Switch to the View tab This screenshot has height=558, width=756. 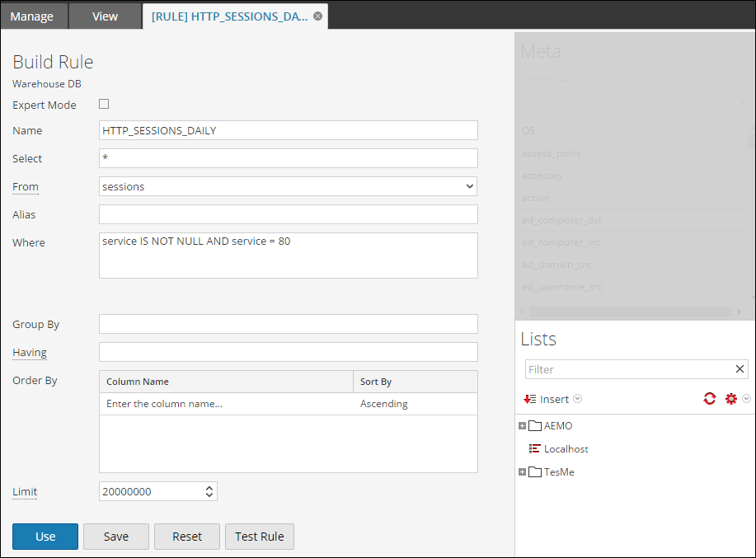point(105,16)
